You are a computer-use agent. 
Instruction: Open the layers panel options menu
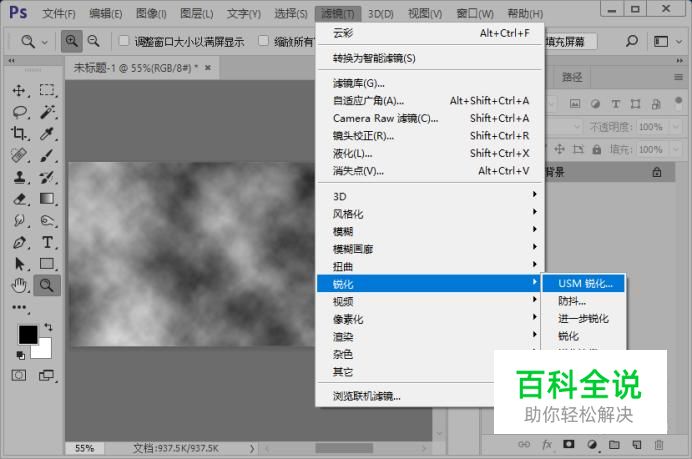pyautogui.click(x=679, y=78)
